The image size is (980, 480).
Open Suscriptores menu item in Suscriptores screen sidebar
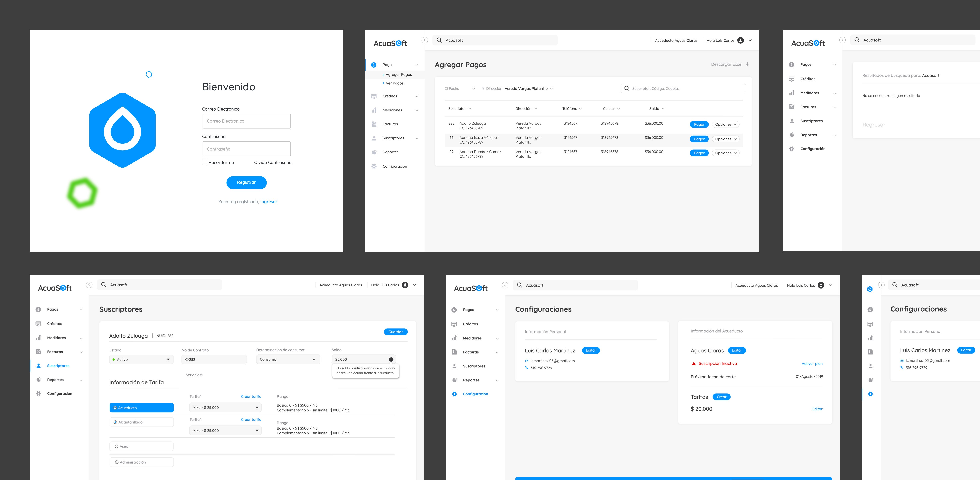click(58, 366)
